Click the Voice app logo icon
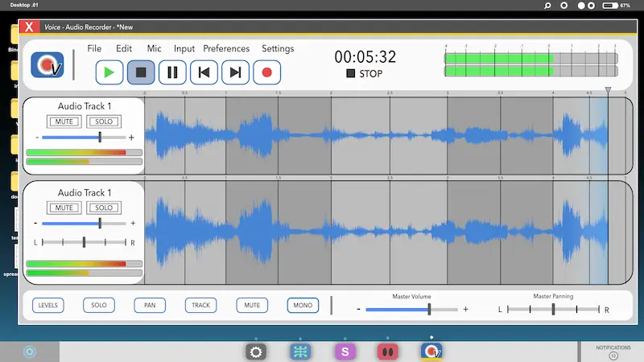644x362 pixels. pyautogui.click(x=47, y=65)
